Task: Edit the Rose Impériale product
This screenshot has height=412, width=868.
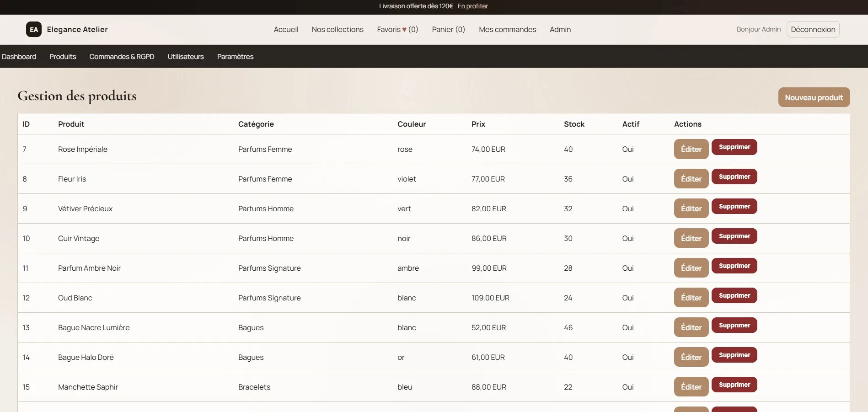Action: pos(691,149)
